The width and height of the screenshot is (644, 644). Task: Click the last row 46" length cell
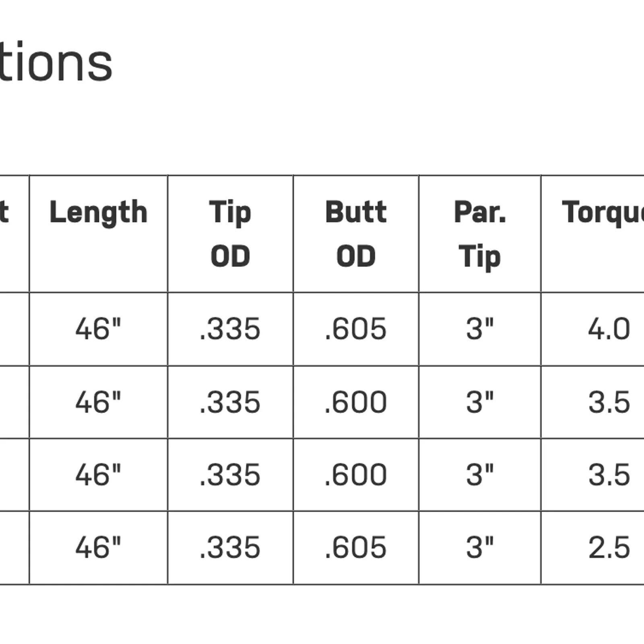(98, 548)
